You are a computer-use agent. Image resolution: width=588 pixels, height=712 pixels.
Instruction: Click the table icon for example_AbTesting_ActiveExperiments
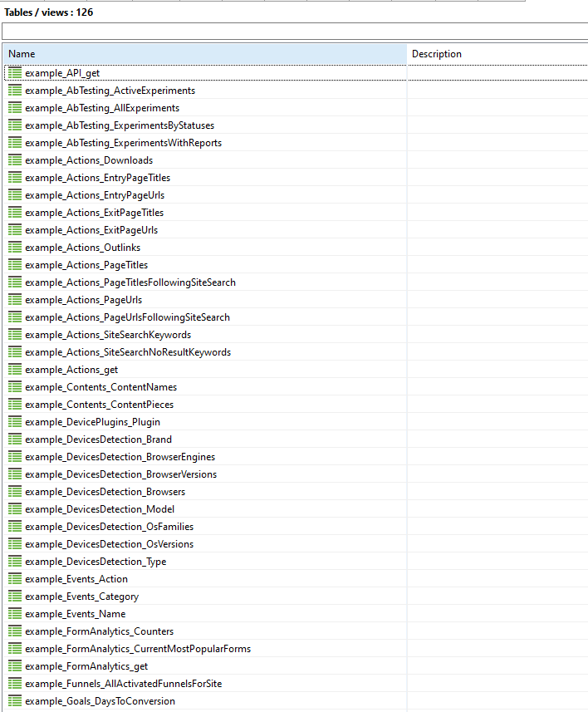[15, 91]
